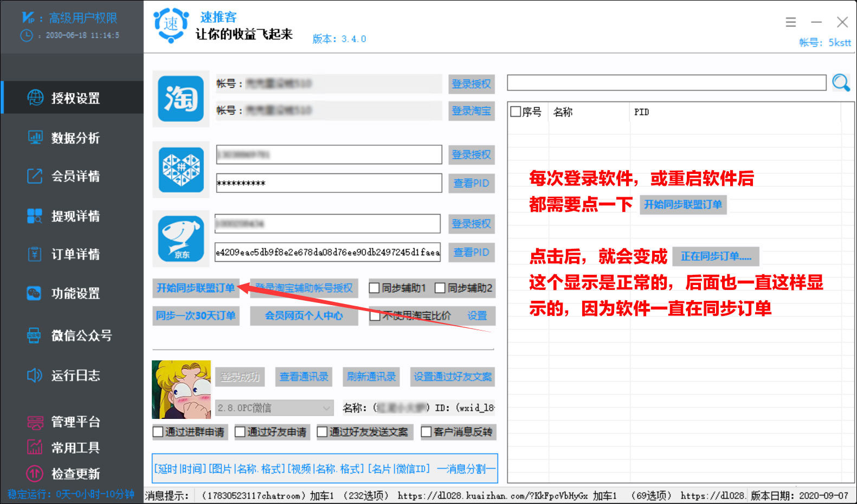Click 登录授权 beside the Pinduoduo account field

(x=472, y=155)
